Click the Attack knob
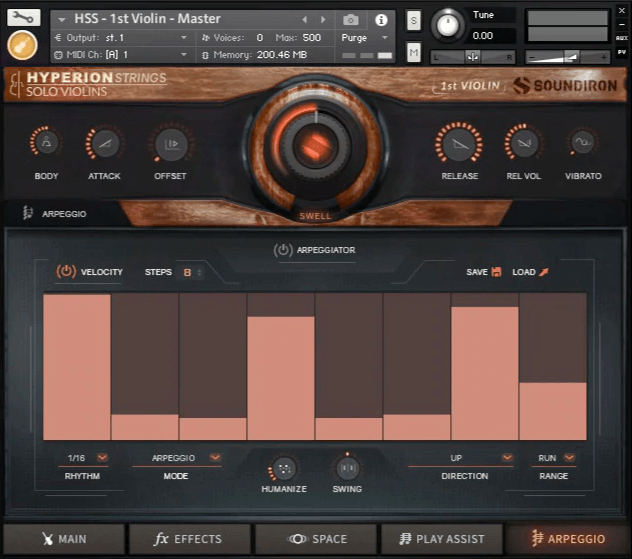This screenshot has width=632, height=559. [x=104, y=143]
